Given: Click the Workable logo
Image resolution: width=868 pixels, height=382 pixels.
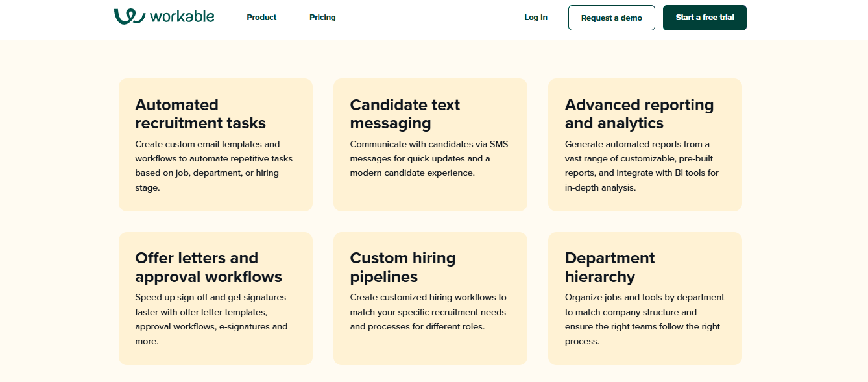Looking at the screenshot, I should [x=164, y=17].
